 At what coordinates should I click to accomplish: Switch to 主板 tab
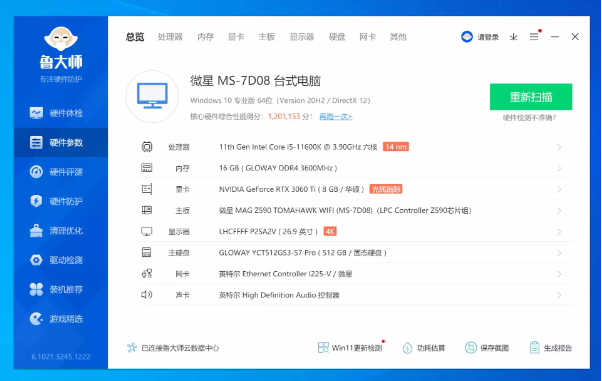point(267,37)
